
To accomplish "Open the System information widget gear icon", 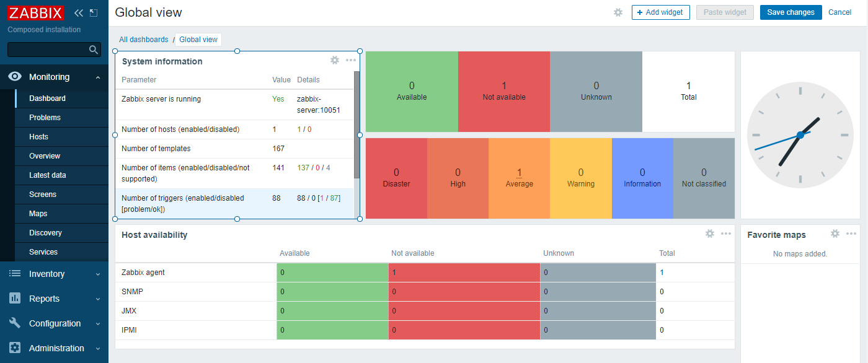I will coord(335,60).
